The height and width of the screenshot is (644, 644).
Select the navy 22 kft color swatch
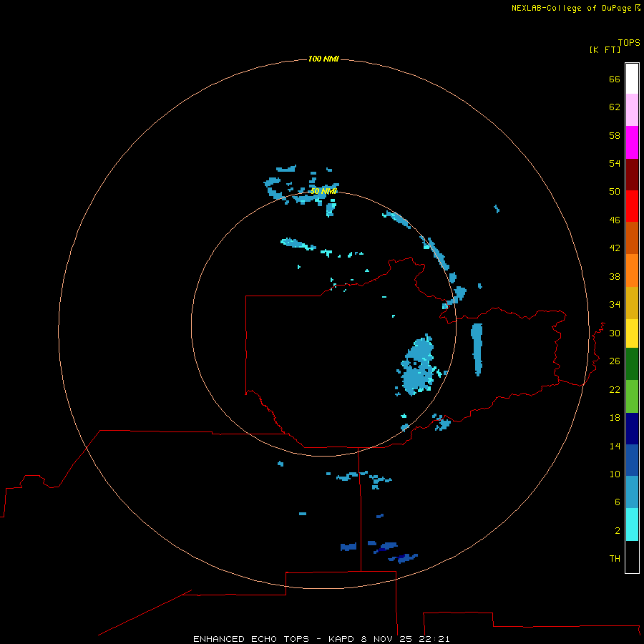coord(632,429)
